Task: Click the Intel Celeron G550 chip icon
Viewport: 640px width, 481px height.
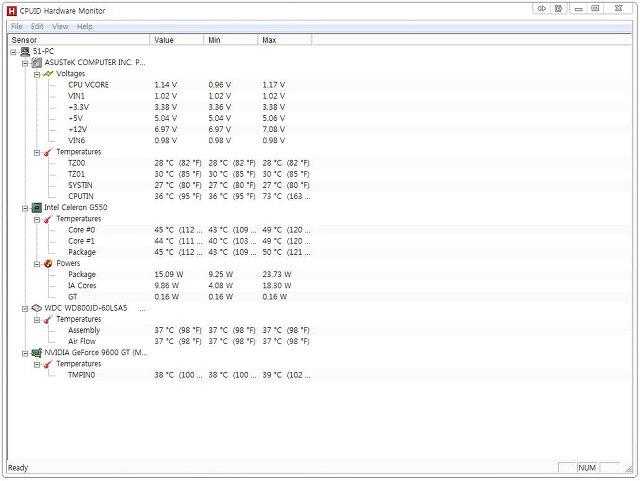Action: coord(37,208)
